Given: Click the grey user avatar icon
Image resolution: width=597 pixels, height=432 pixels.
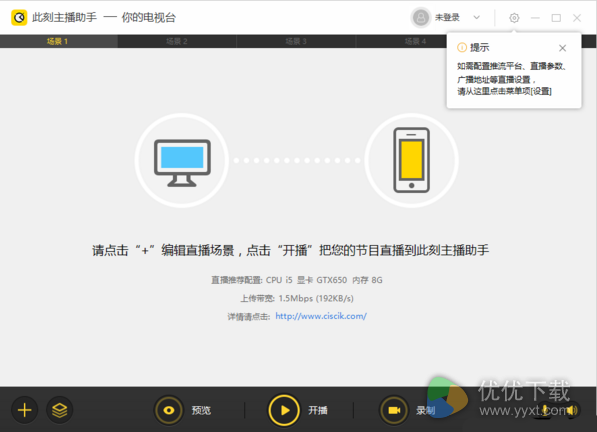Looking at the screenshot, I should pyautogui.click(x=421, y=18).
